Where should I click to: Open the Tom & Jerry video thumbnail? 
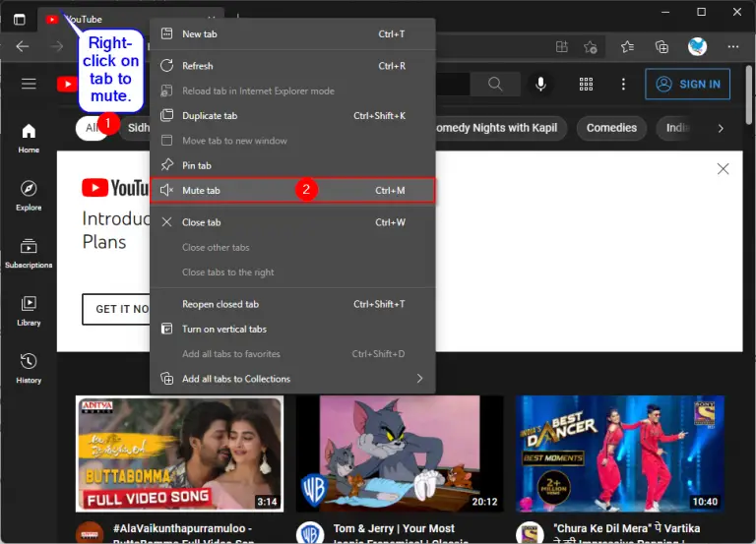pyautogui.click(x=400, y=453)
